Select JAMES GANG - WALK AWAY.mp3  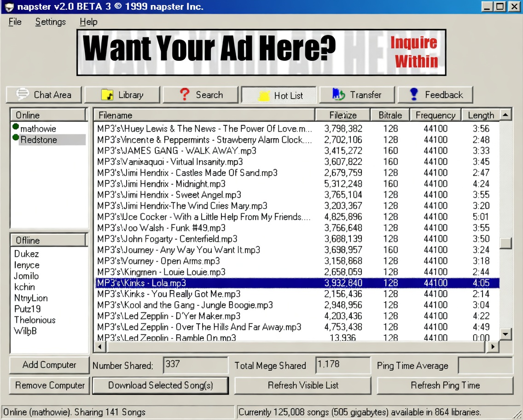297,151
